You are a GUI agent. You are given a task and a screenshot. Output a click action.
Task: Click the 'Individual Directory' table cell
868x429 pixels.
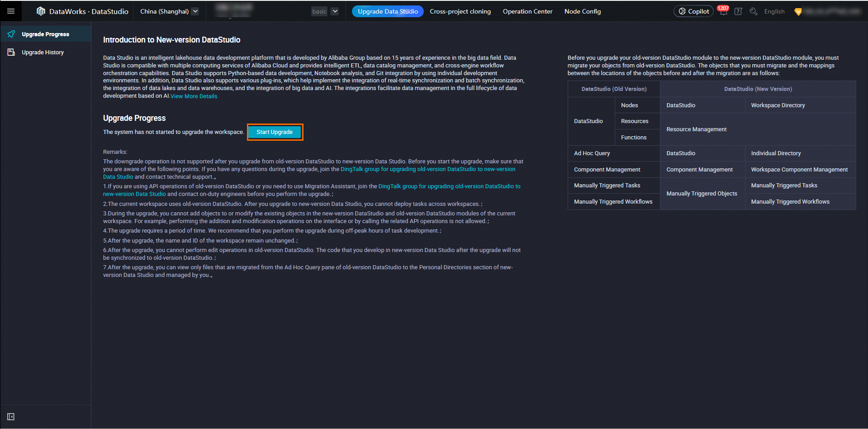800,153
